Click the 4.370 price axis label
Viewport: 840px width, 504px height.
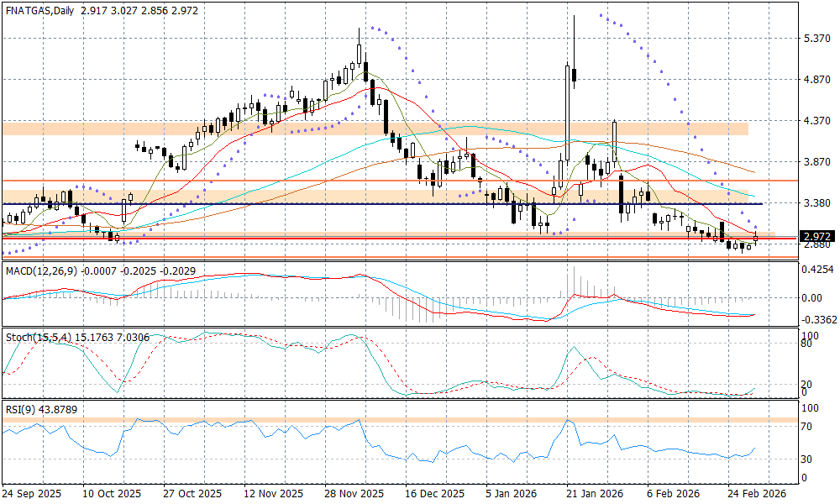[817, 121]
